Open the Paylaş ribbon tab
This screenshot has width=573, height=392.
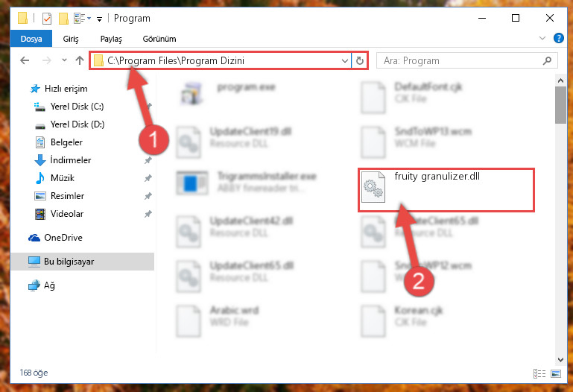(x=111, y=39)
